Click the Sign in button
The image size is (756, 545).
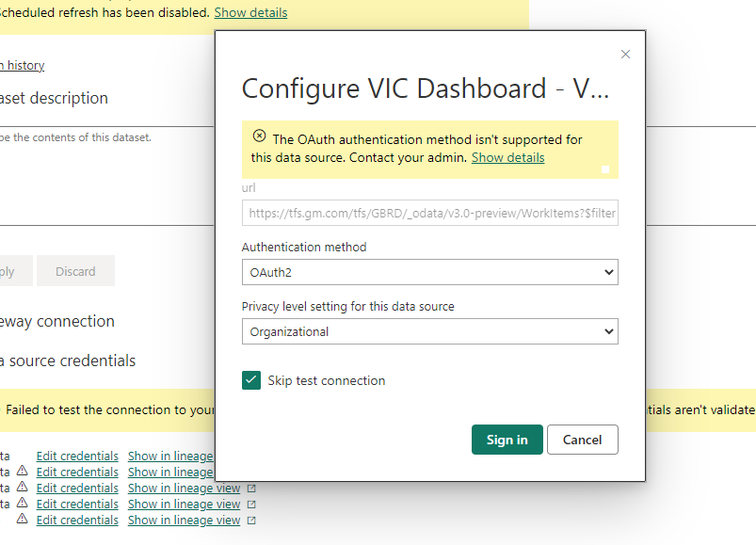[507, 440]
